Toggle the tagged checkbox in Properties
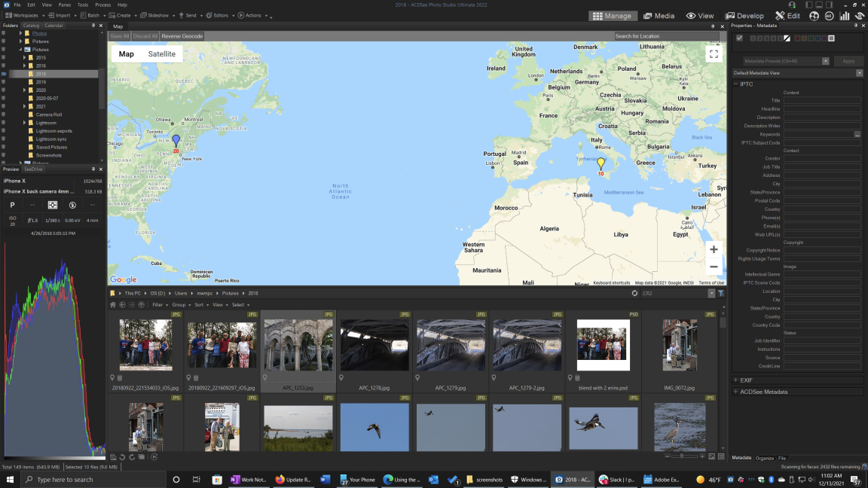Screen dimensions: 868x488 [x=739, y=38]
